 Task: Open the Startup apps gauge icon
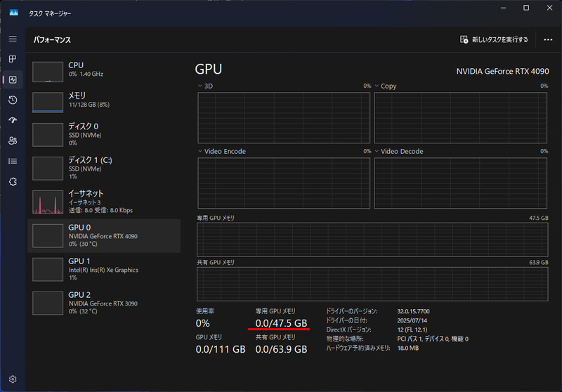(13, 120)
